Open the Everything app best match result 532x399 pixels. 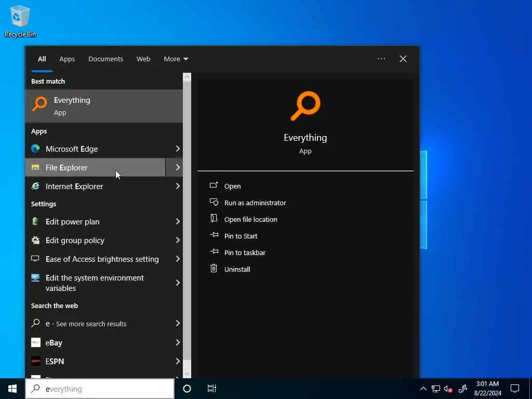tap(104, 106)
